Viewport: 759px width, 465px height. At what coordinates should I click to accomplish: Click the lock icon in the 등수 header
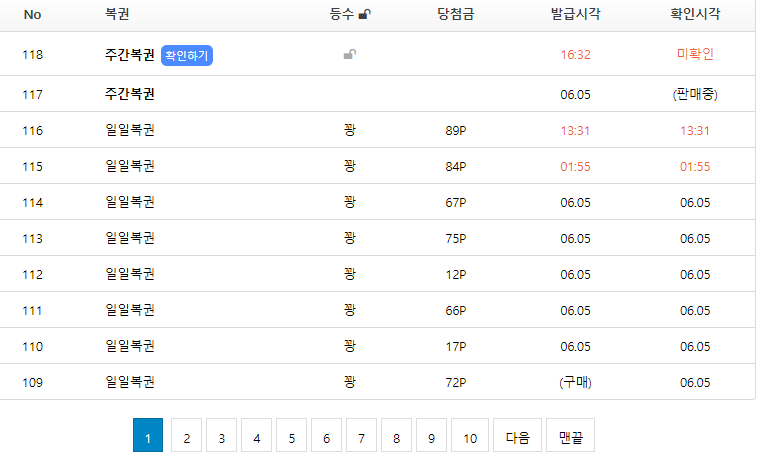pyautogui.click(x=364, y=14)
